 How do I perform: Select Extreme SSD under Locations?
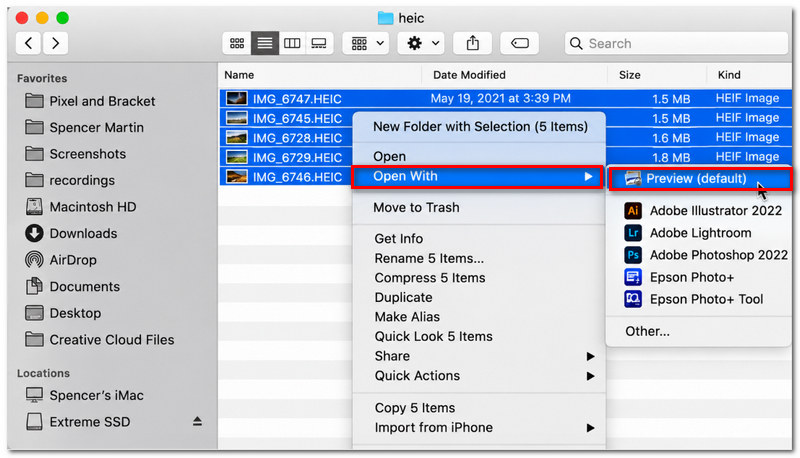coord(78,422)
